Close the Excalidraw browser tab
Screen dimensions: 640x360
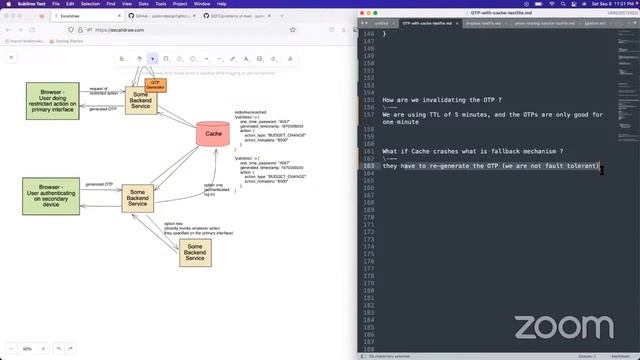pos(119,16)
